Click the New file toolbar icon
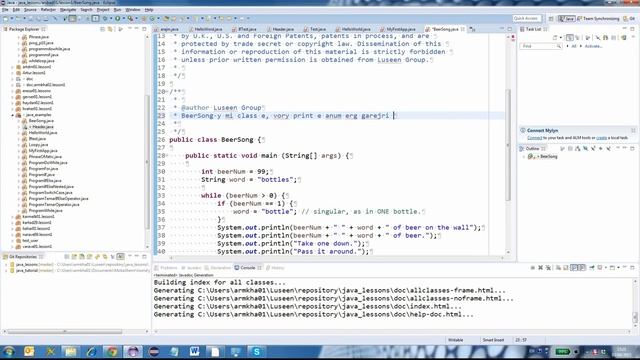Screen dimensions: 640x360 [6, 18]
